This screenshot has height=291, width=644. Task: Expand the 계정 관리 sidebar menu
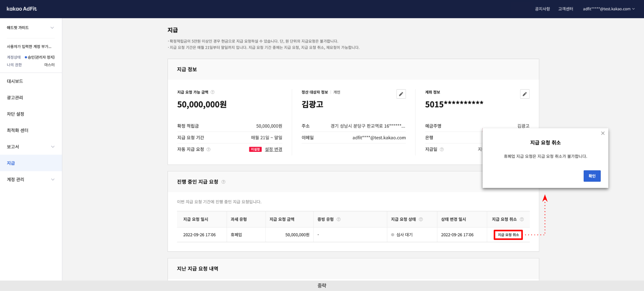(52, 180)
